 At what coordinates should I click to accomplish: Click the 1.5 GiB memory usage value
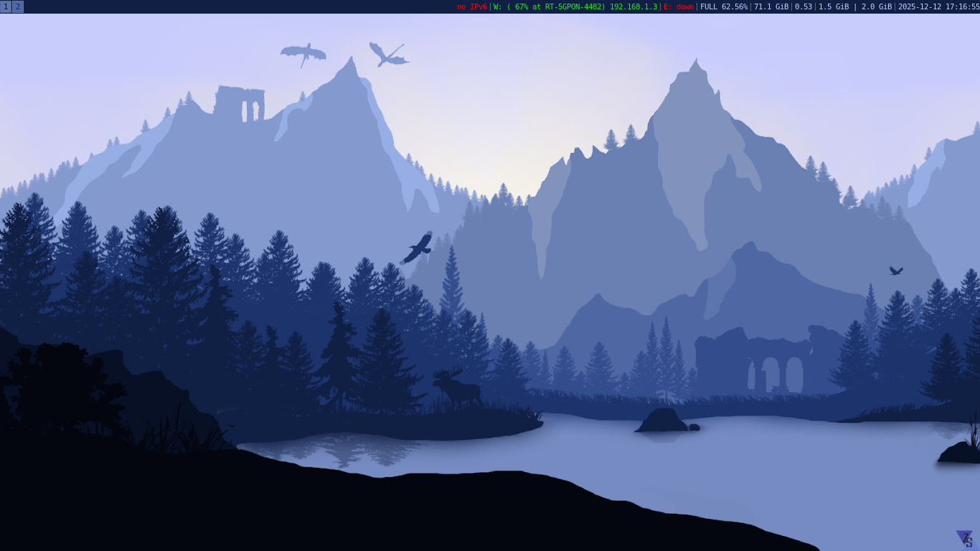pos(833,6)
